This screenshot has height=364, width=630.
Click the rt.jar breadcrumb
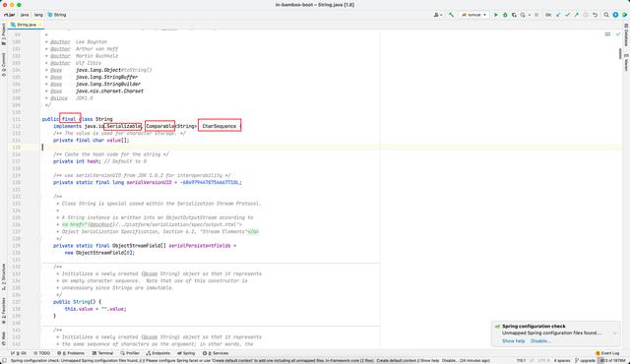tap(9, 15)
